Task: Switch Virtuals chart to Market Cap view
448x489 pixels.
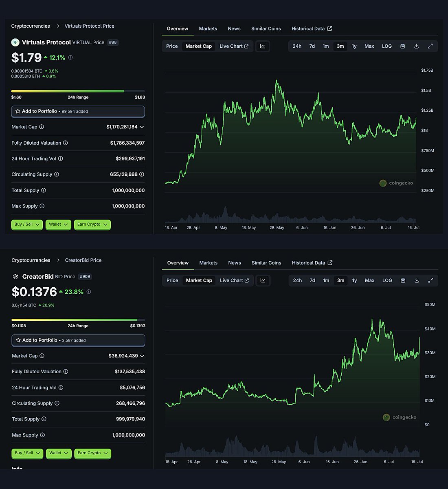Action: [x=199, y=46]
